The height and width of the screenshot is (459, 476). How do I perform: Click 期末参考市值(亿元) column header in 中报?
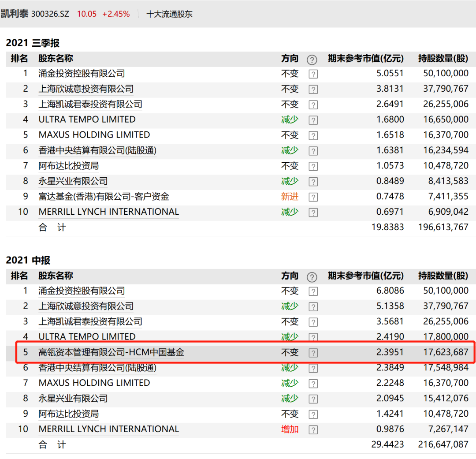point(365,276)
